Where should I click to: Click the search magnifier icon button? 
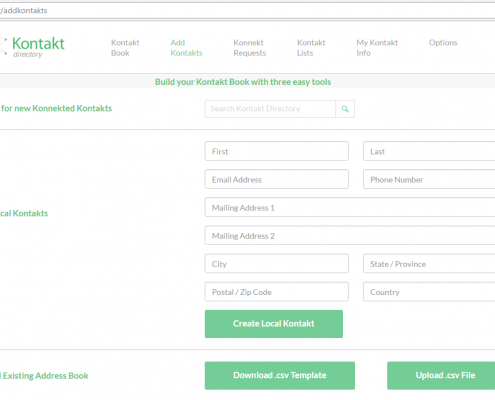[345, 109]
